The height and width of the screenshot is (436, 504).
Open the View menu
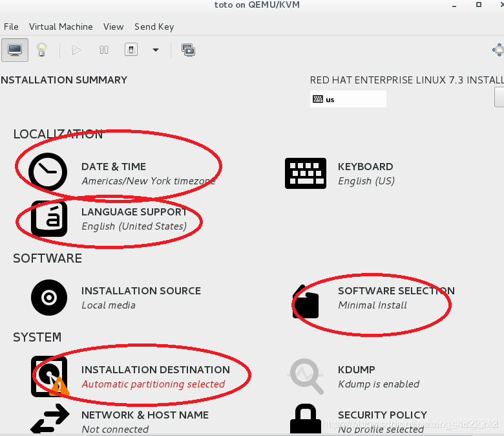click(x=113, y=27)
